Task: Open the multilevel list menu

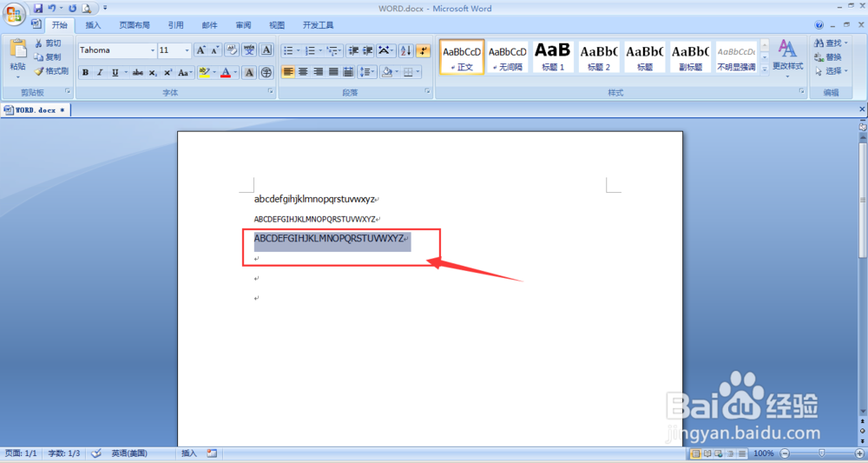Action: [334, 51]
